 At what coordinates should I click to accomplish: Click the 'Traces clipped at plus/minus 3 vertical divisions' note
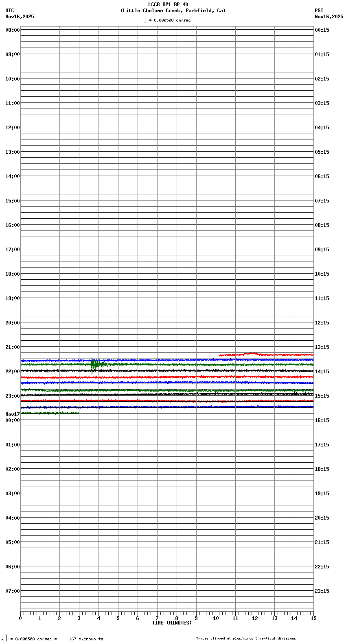tap(246, 638)
